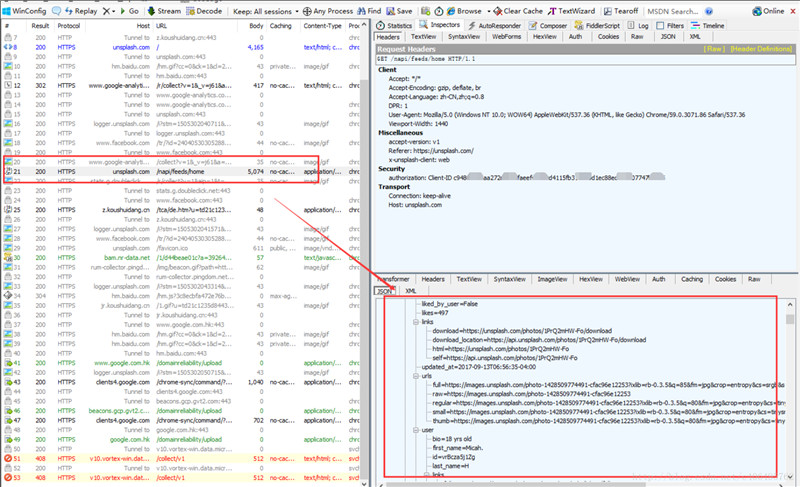Open the Log tab
Image resolution: width=800 pixels, height=487 pixels.
(x=638, y=25)
